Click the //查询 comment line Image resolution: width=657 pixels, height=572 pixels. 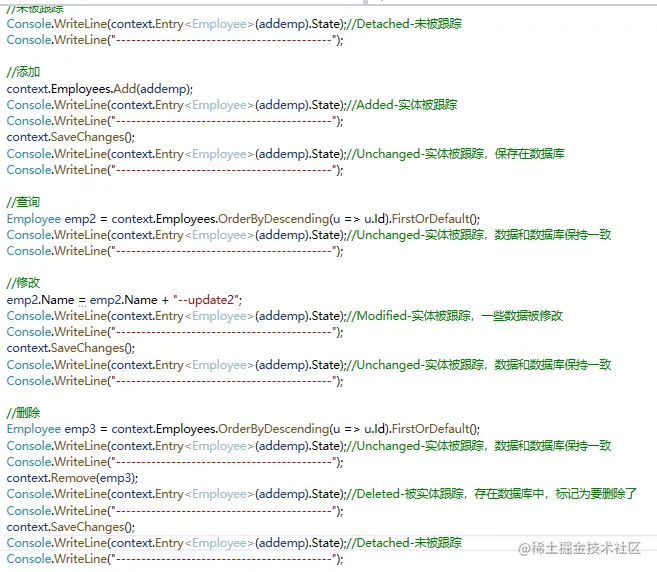pyautogui.click(x=23, y=202)
